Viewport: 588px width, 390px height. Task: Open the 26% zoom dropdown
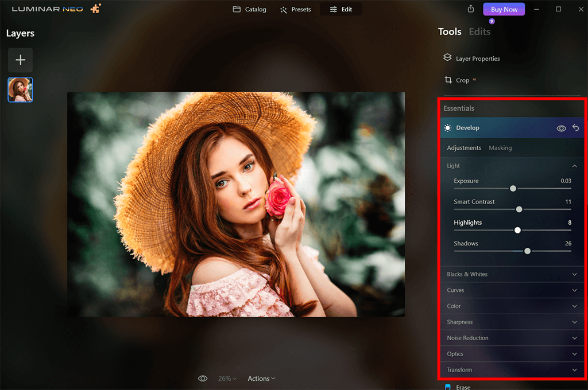pyautogui.click(x=227, y=379)
